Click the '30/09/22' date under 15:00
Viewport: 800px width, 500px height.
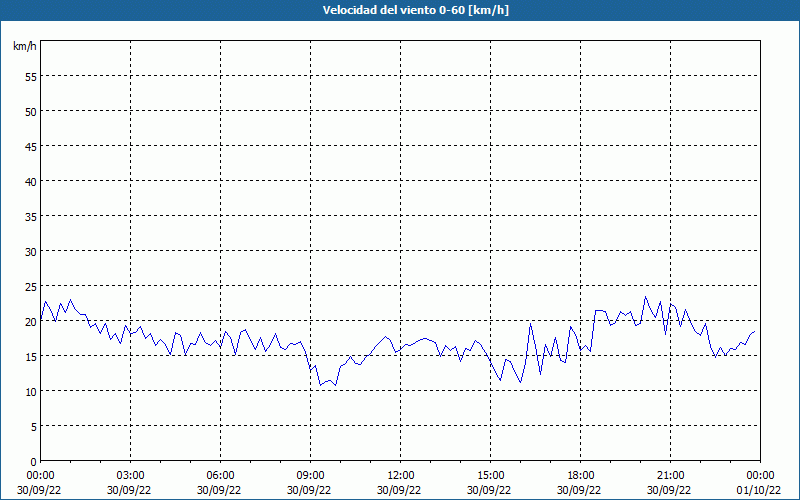click(489, 490)
